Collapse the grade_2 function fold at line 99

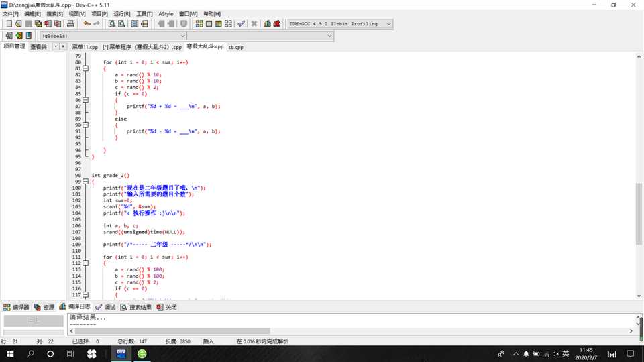85,182
